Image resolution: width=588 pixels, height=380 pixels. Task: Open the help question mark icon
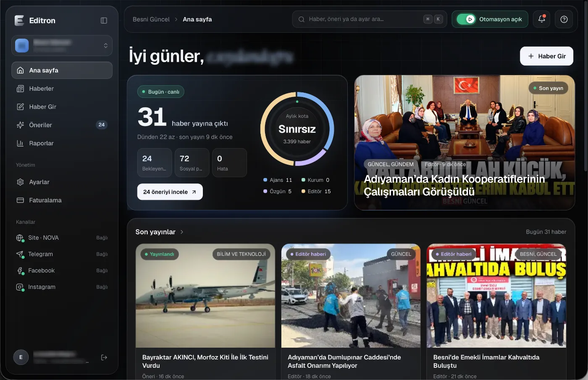564,19
